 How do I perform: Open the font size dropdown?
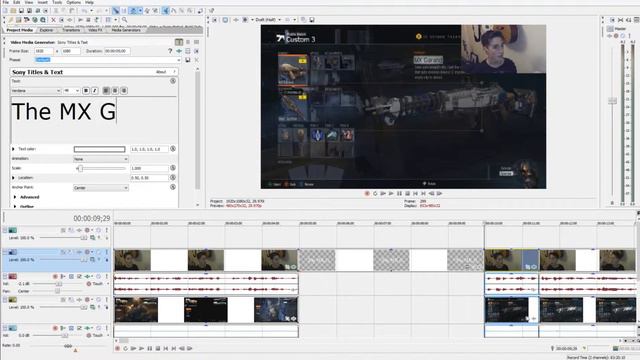71,91
